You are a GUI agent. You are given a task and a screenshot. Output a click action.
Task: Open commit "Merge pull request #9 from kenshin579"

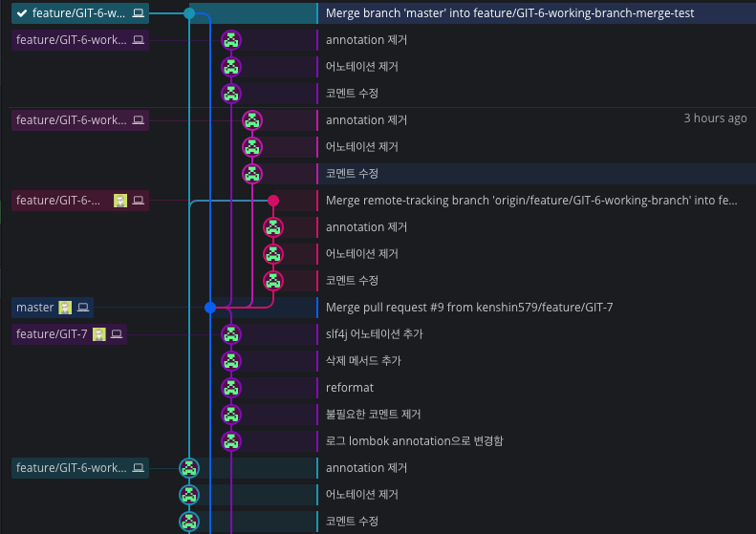pos(468,308)
